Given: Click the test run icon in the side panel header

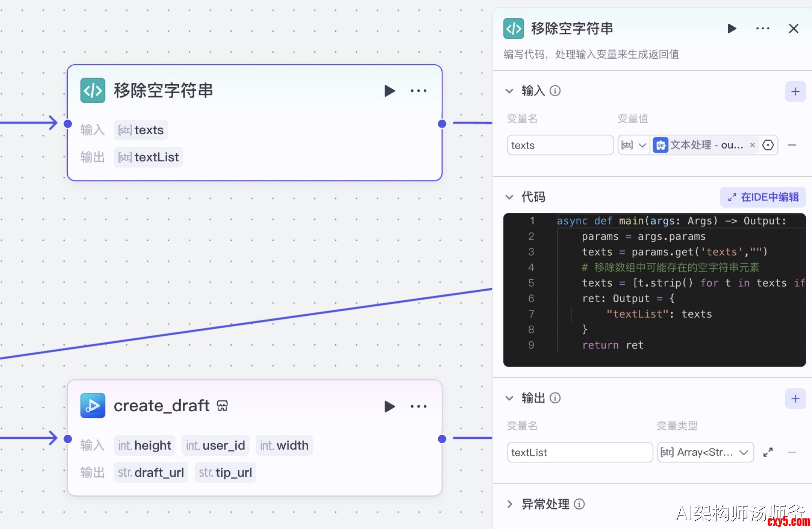Looking at the screenshot, I should 732,29.
